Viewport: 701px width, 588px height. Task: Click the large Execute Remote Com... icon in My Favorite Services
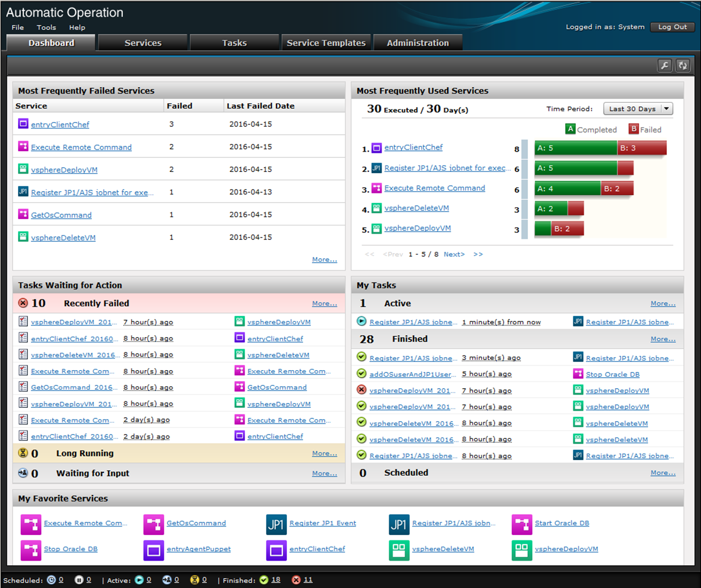31,524
